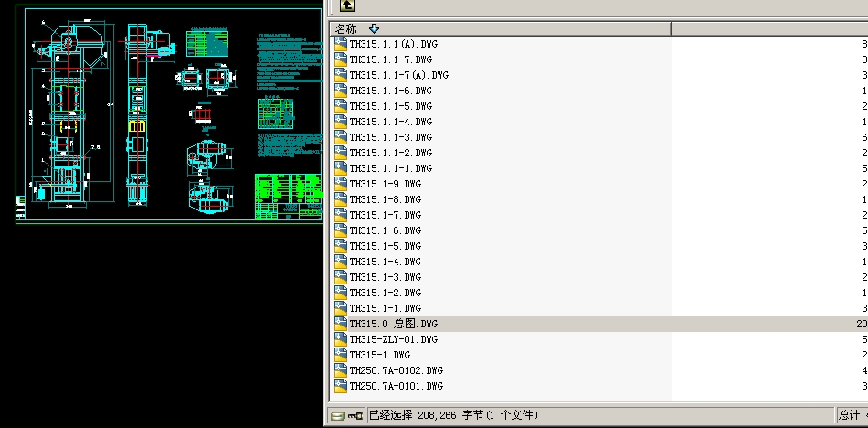Image resolution: width=868 pixels, height=428 pixels.
Task: Click file icon of TH315.1-9.DWG
Action: (x=341, y=184)
